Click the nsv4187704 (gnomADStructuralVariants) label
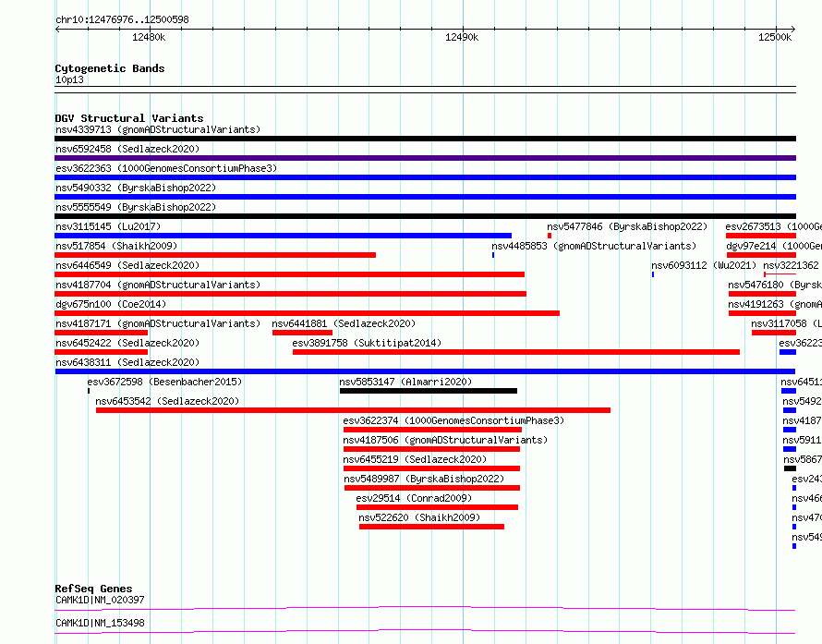This screenshot has height=644, width=822. coord(158,285)
